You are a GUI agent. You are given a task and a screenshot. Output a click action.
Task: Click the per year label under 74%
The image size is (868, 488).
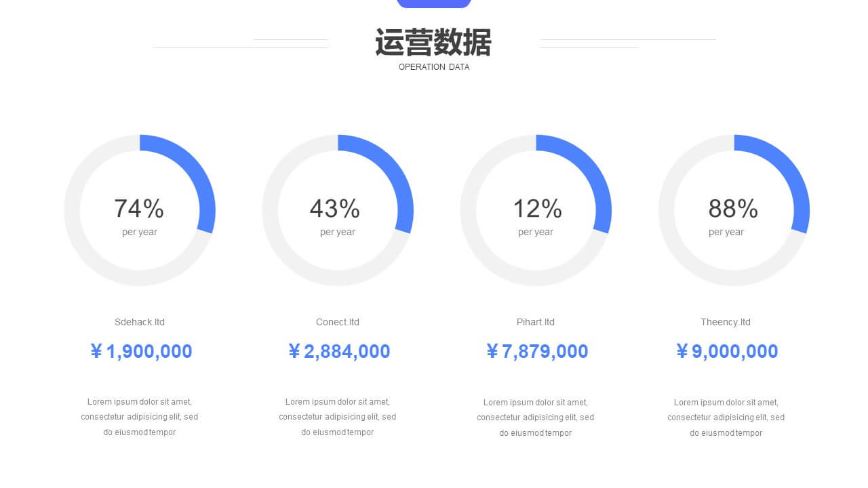(140, 232)
